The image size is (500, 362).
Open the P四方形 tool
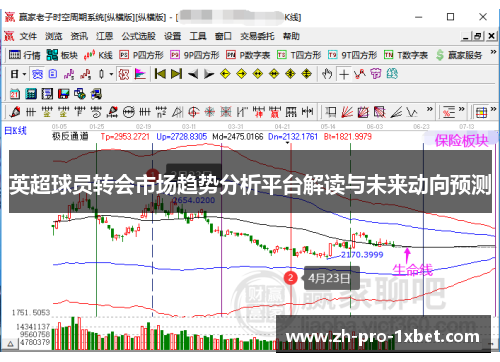(x=142, y=55)
